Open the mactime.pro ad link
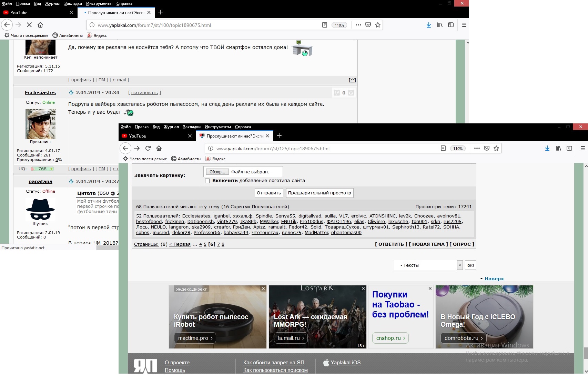This screenshot has width=588, height=375. point(195,338)
